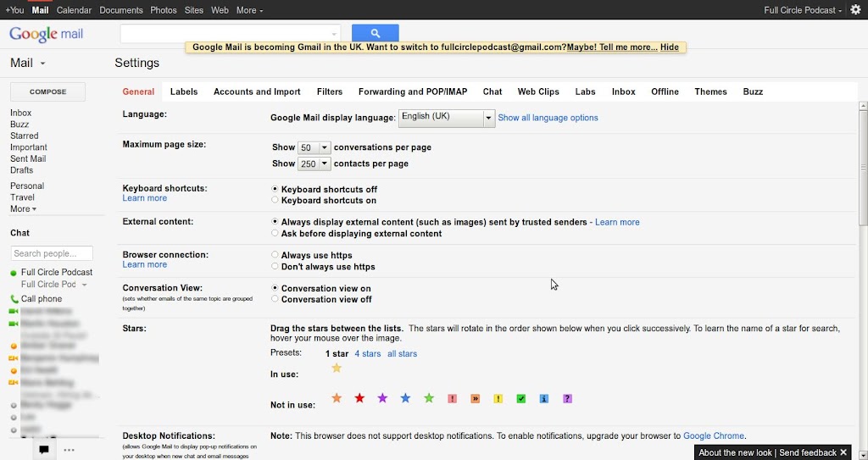Click the Google Chrome link
Viewport: 868px width, 460px height.
714,435
